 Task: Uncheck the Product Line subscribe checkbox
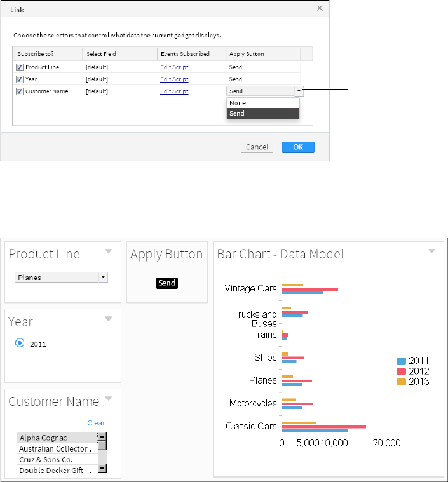20,67
